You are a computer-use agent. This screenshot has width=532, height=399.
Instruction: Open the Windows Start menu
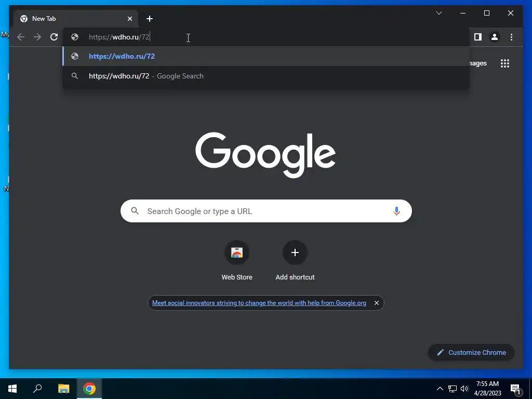12,389
